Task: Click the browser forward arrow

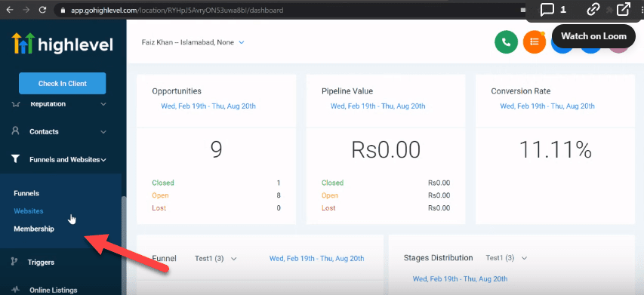Action: tap(26, 10)
